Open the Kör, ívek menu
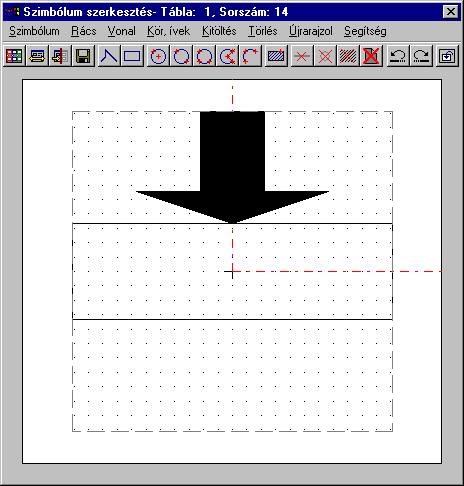The width and height of the screenshot is (464, 486). (x=168, y=31)
